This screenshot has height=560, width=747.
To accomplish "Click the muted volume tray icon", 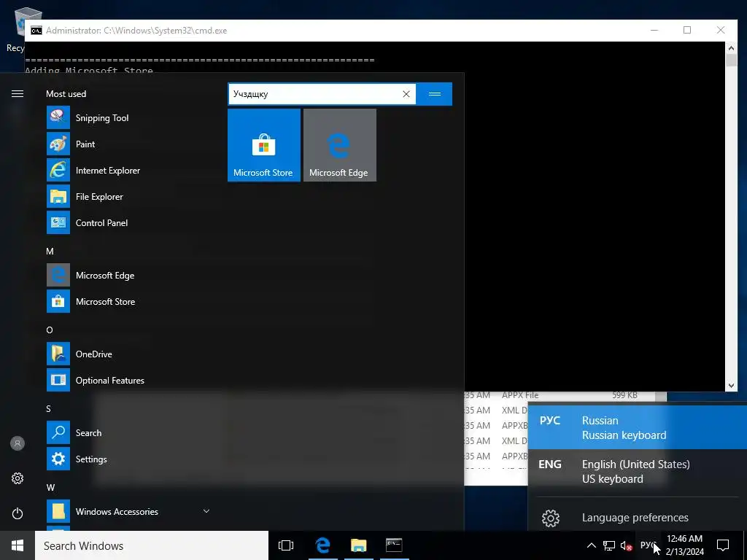I will 626,545.
